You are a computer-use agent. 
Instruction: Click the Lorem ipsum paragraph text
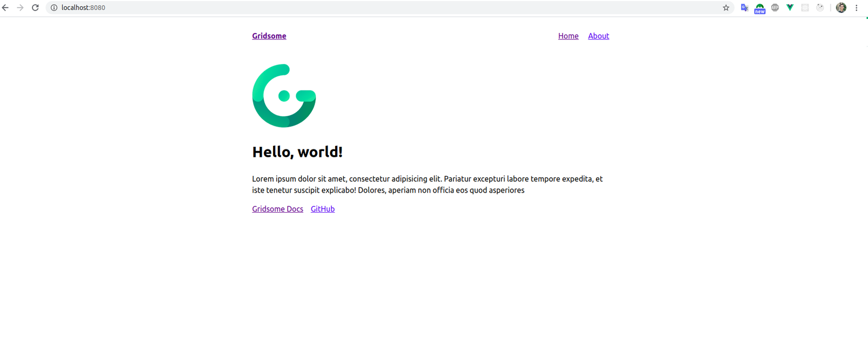point(427,185)
